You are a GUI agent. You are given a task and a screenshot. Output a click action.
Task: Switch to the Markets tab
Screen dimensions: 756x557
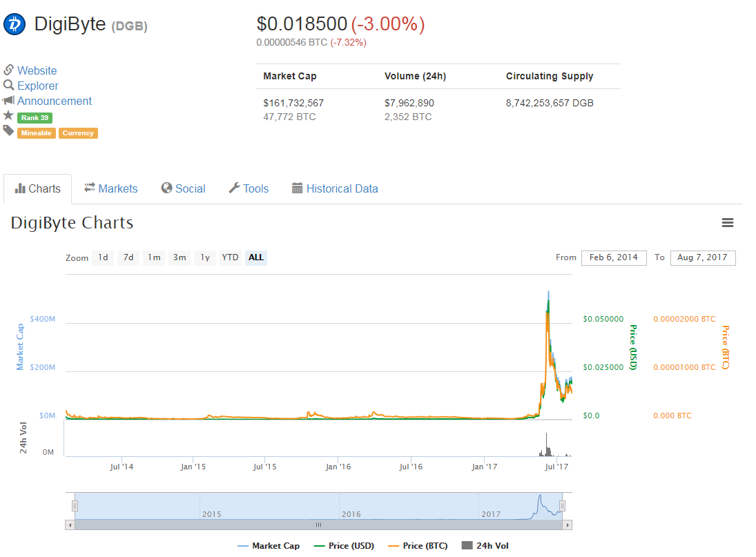pyautogui.click(x=111, y=189)
